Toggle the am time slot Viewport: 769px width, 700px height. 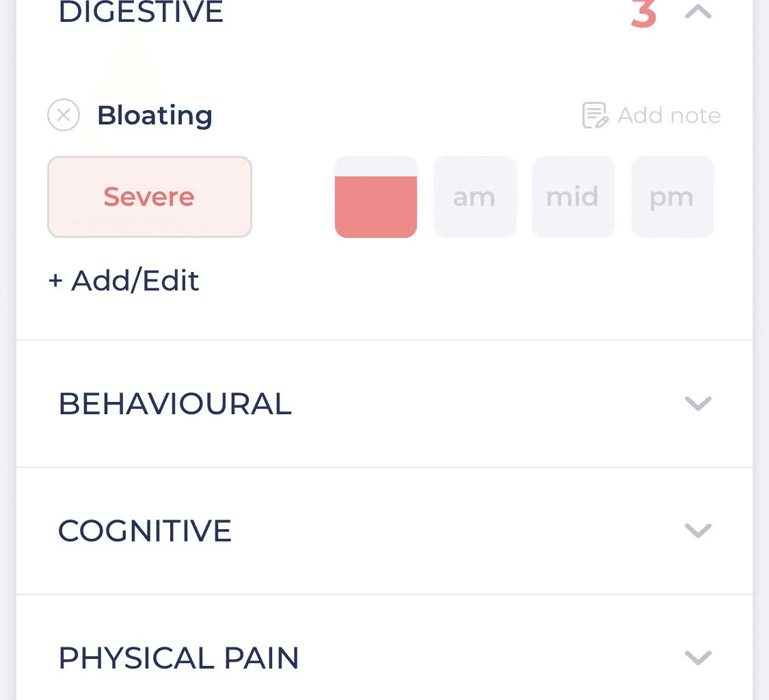[474, 197]
